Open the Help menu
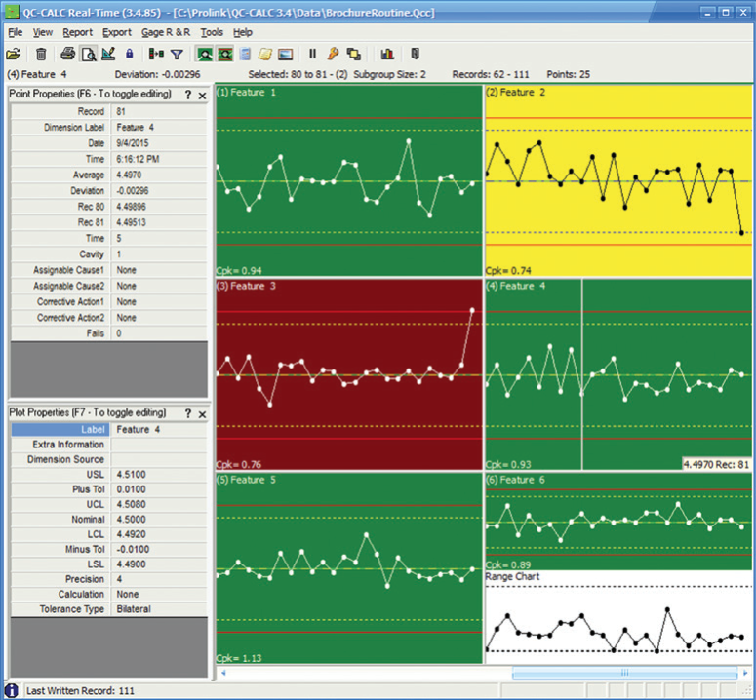This screenshot has height=700, width=756. click(243, 32)
